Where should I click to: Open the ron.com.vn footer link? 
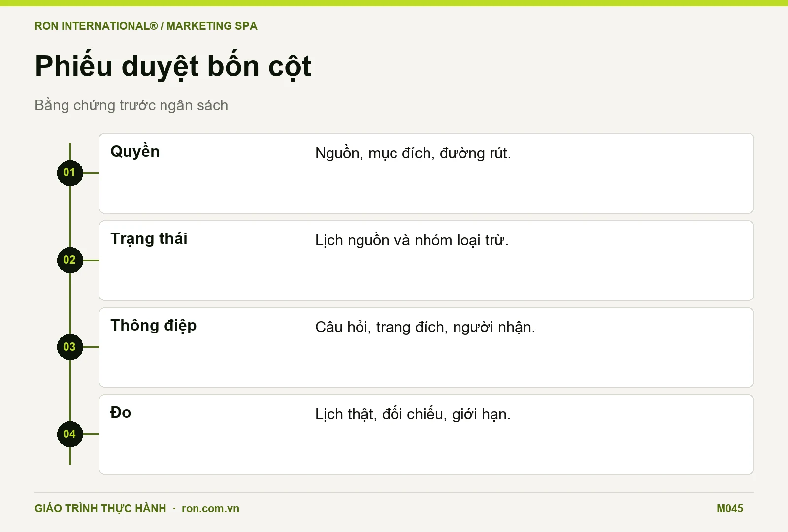(210, 509)
